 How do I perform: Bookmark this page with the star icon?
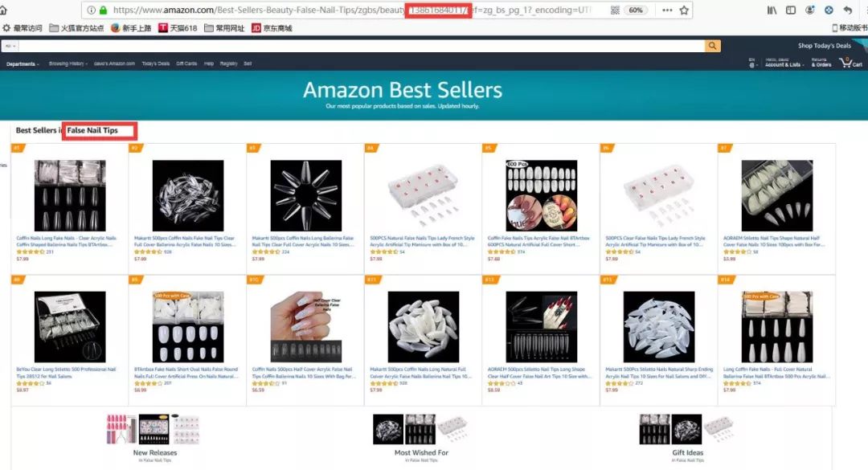click(684, 10)
